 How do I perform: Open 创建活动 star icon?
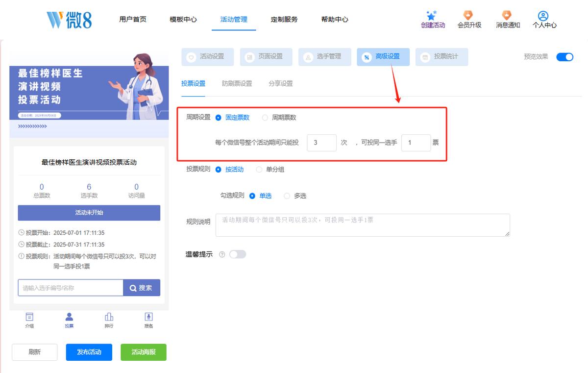431,16
